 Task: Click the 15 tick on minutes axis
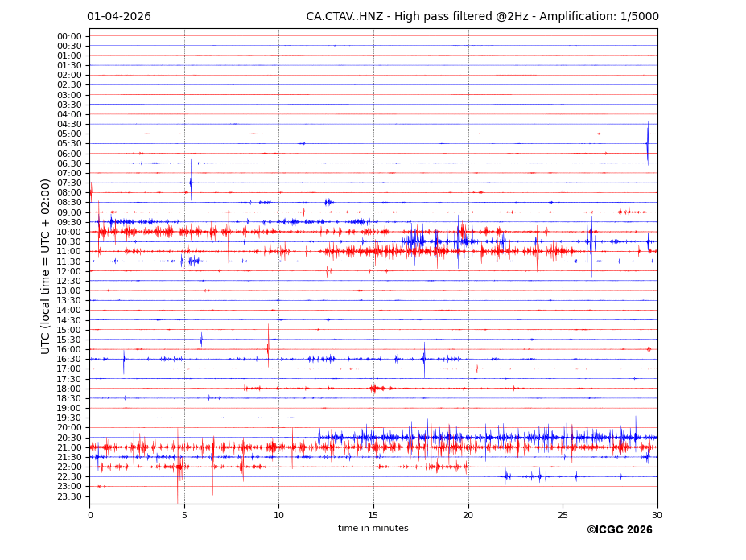[x=373, y=515]
